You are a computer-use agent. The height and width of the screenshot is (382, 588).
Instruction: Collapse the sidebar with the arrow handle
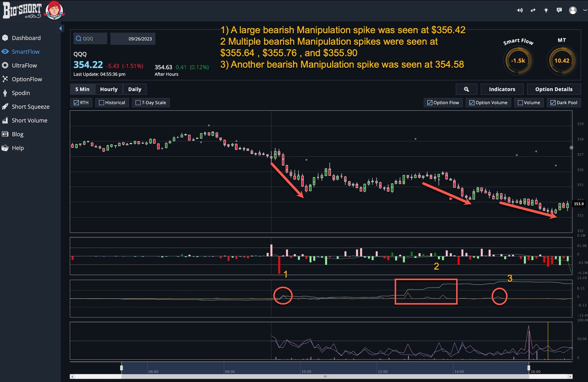61,28
